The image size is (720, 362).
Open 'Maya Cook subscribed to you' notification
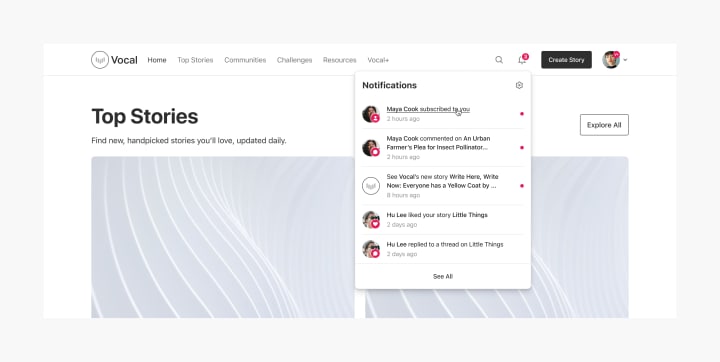443,113
